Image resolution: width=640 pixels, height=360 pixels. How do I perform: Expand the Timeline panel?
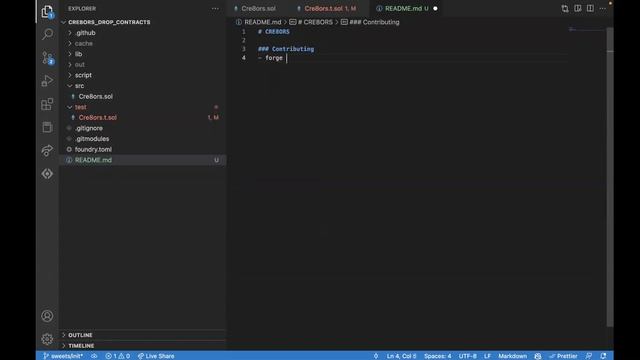[81, 346]
